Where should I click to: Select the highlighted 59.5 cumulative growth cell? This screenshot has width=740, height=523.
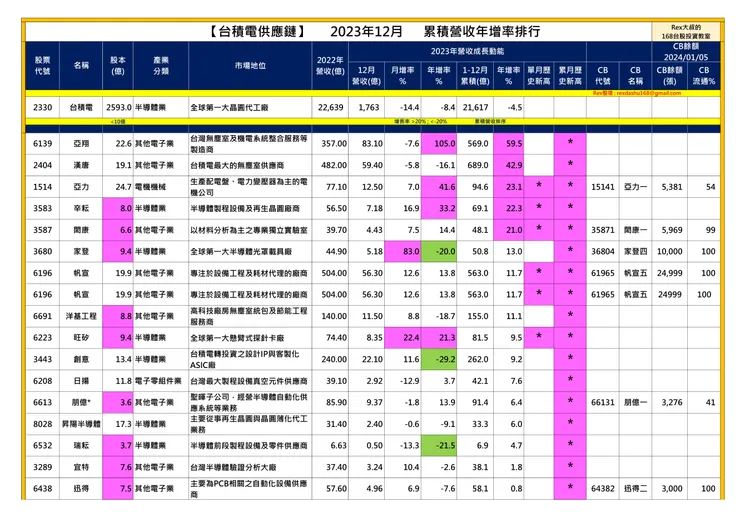[509, 143]
